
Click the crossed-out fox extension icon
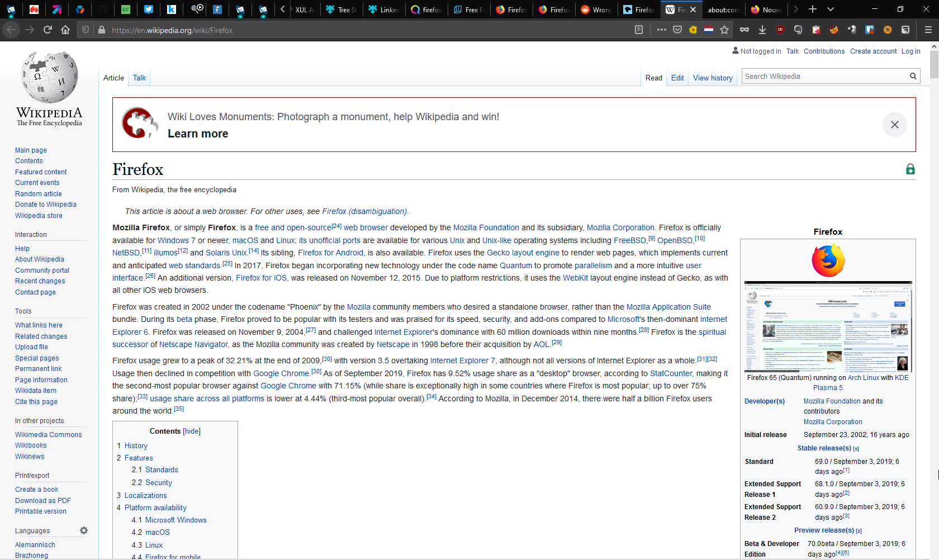click(x=834, y=30)
